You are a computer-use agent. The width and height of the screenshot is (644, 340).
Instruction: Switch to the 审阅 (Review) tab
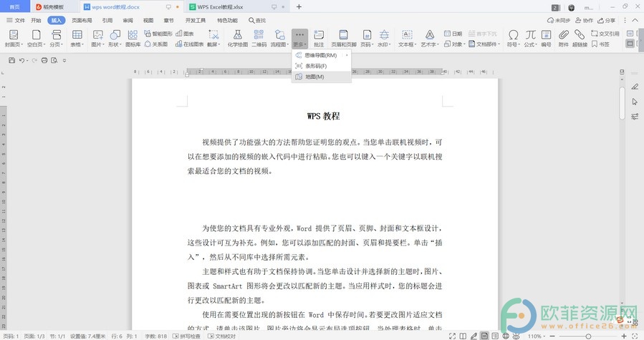(x=128, y=20)
